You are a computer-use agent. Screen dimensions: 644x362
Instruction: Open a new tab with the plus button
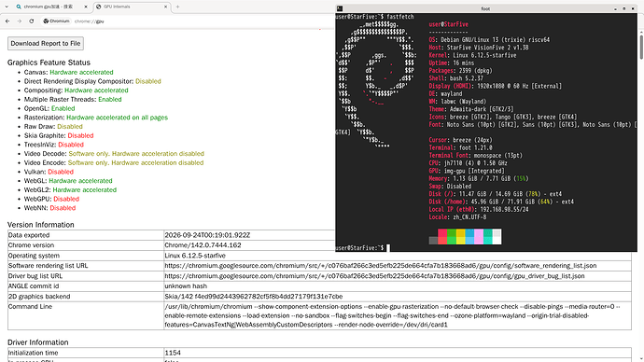[178, 7]
